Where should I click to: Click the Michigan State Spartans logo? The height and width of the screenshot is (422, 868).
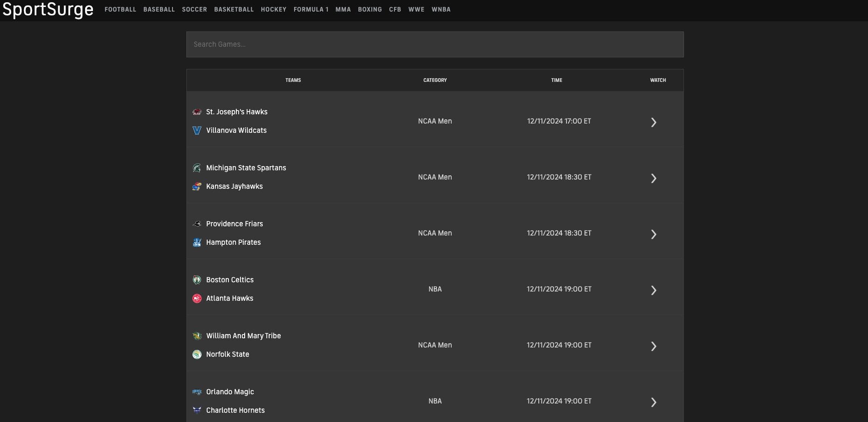click(x=197, y=168)
